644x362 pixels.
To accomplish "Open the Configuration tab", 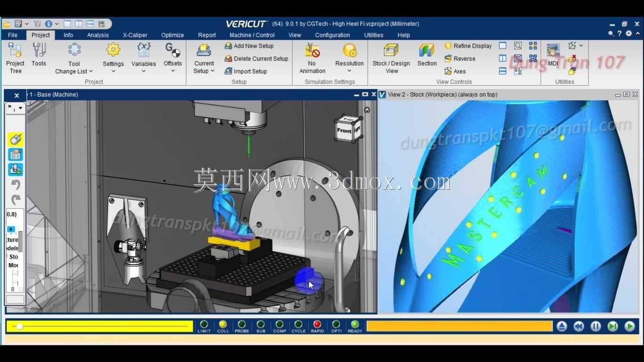I will pyautogui.click(x=332, y=35).
